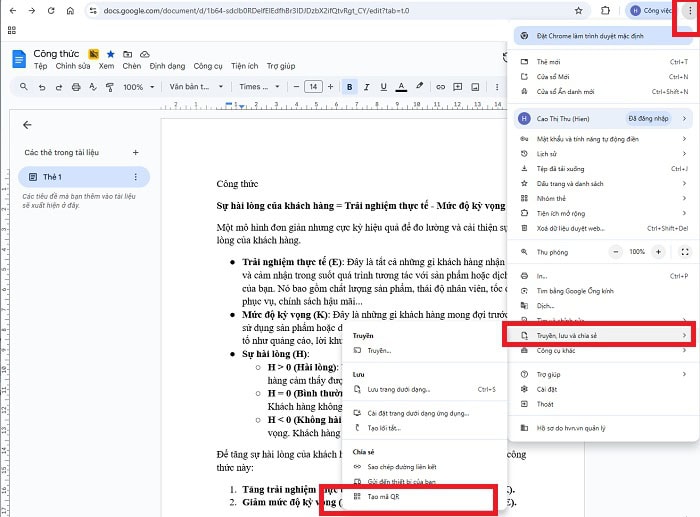The height and width of the screenshot is (517, 700).
Task: Insert an image from the toolbar
Action: (x=475, y=87)
